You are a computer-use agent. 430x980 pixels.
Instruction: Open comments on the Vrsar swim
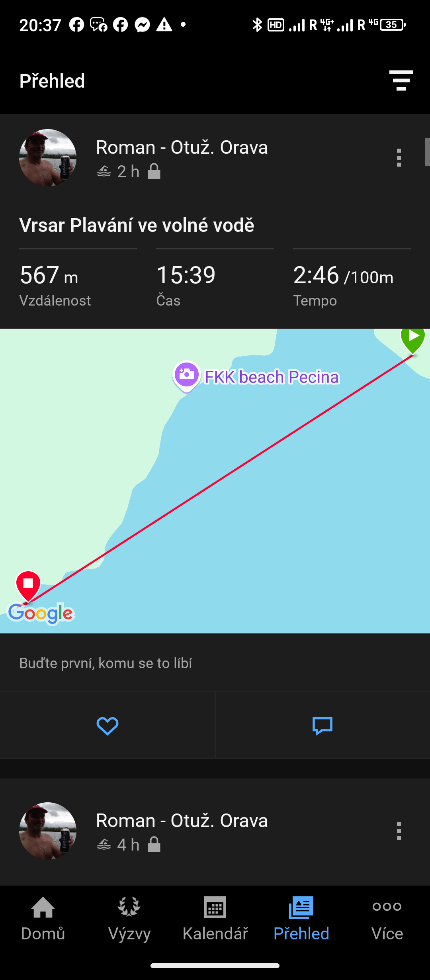[322, 726]
